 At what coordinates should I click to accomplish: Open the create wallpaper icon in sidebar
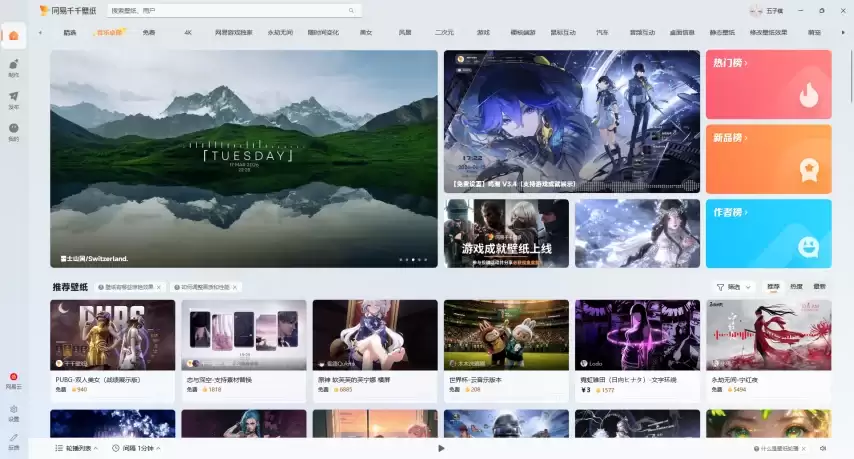(14, 64)
